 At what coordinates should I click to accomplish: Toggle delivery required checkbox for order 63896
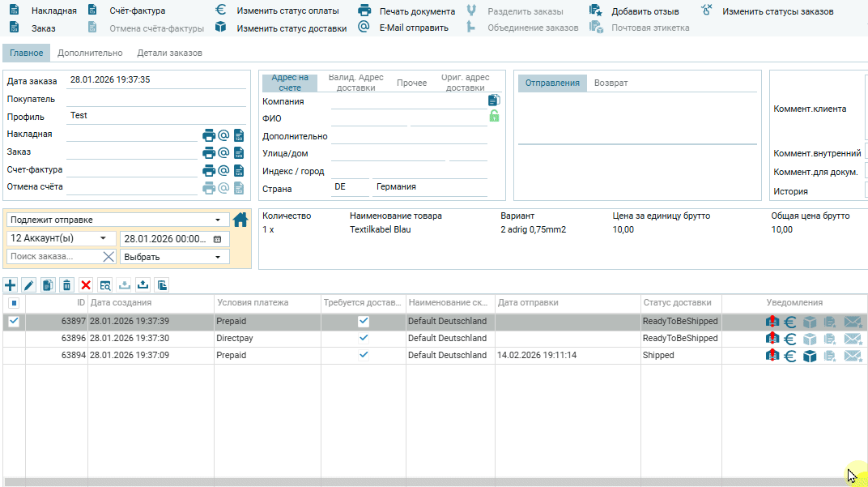364,339
